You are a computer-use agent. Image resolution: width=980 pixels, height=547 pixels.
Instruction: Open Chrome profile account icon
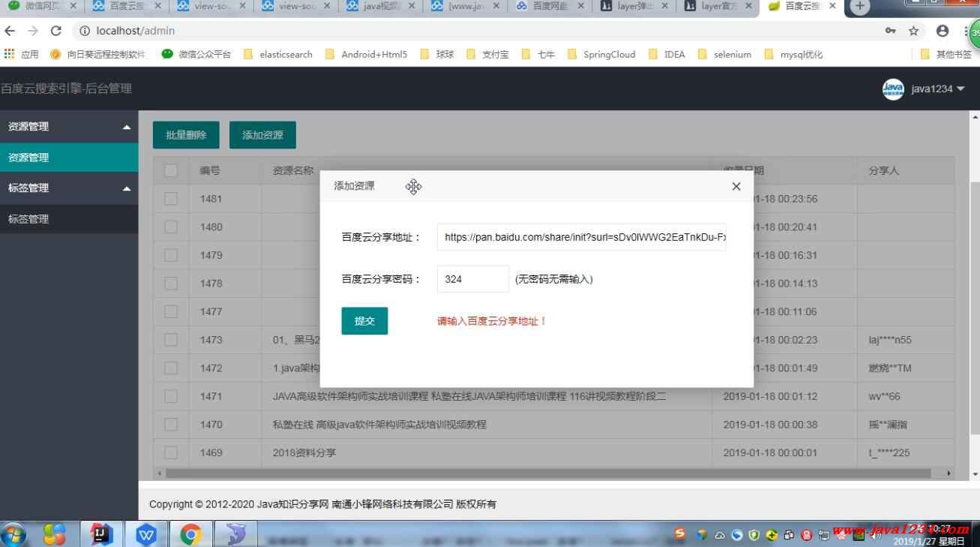pos(943,31)
